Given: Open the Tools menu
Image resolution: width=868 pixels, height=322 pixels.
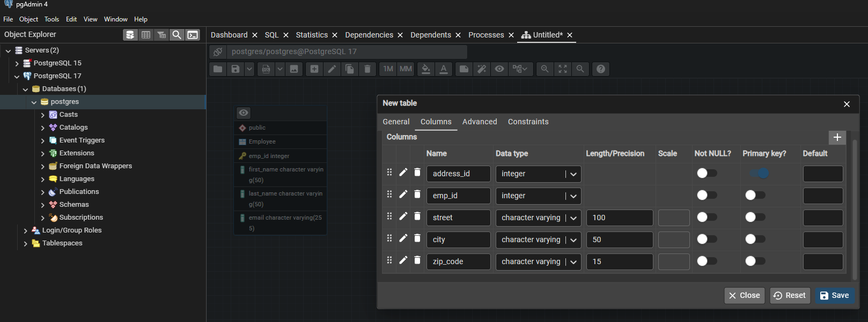Looking at the screenshot, I should tap(52, 19).
